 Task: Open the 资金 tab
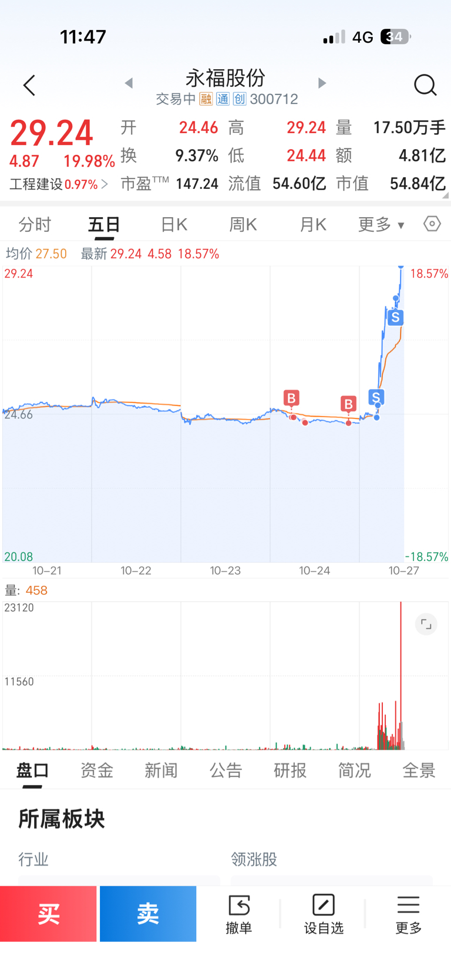pyautogui.click(x=97, y=771)
